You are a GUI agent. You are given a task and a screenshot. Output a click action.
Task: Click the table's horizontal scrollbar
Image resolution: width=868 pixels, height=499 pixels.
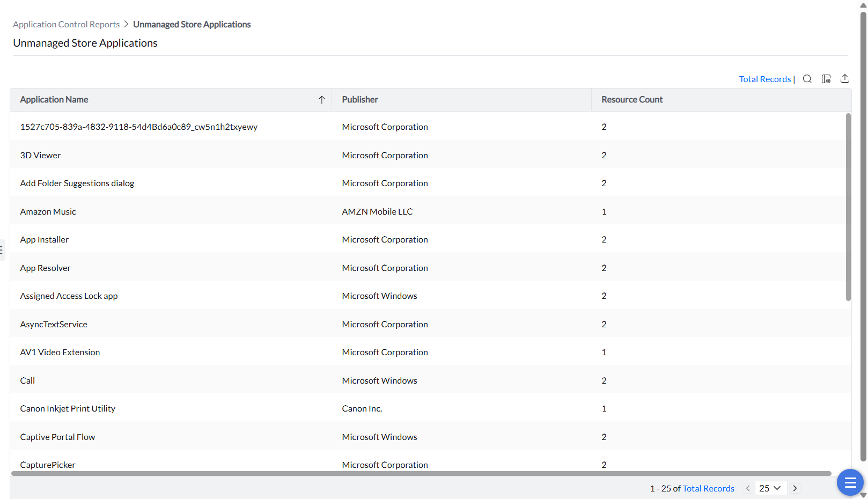click(421, 474)
